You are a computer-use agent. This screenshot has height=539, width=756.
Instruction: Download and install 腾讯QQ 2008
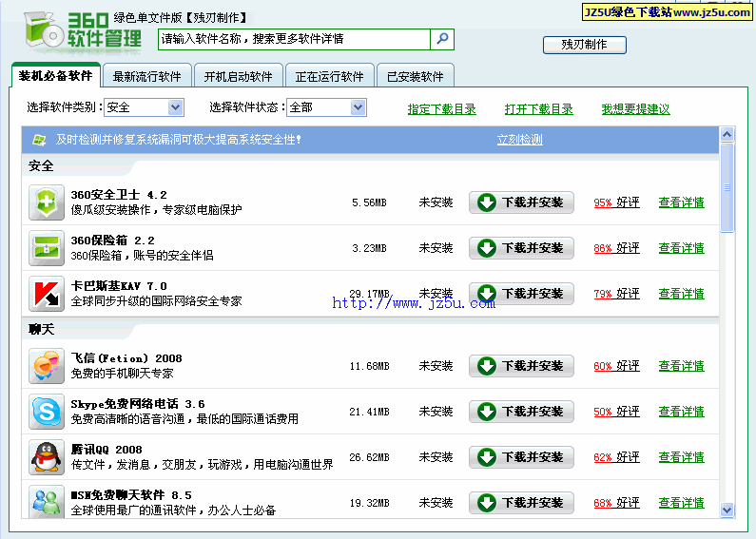521,457
